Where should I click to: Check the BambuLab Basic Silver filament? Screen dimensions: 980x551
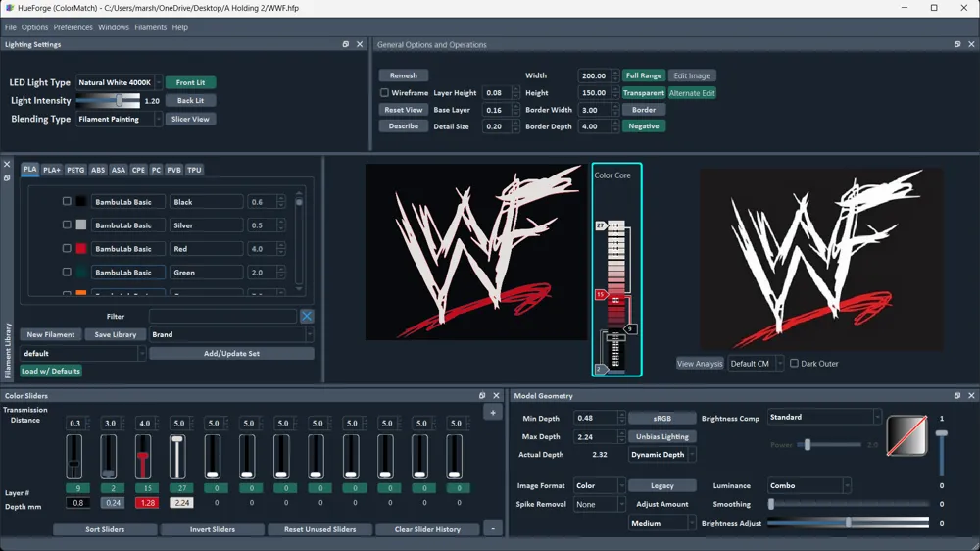(x=67, y=225)
